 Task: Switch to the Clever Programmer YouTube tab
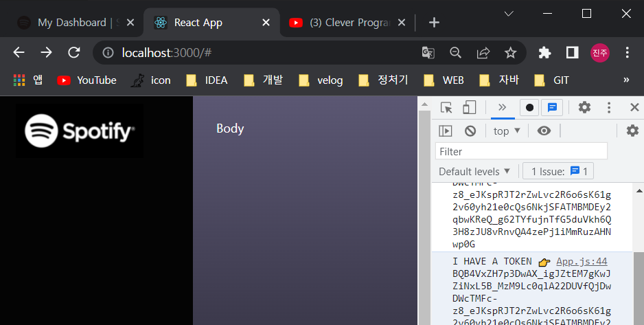coord(347,22)
